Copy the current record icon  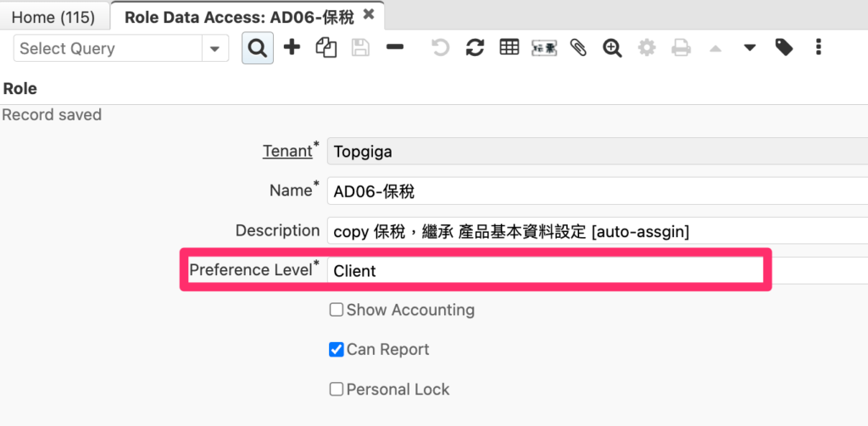point(326,47)
